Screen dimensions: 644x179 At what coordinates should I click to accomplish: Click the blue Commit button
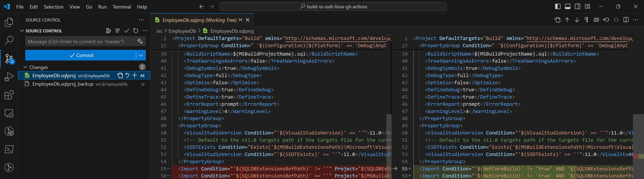(81, 55)
